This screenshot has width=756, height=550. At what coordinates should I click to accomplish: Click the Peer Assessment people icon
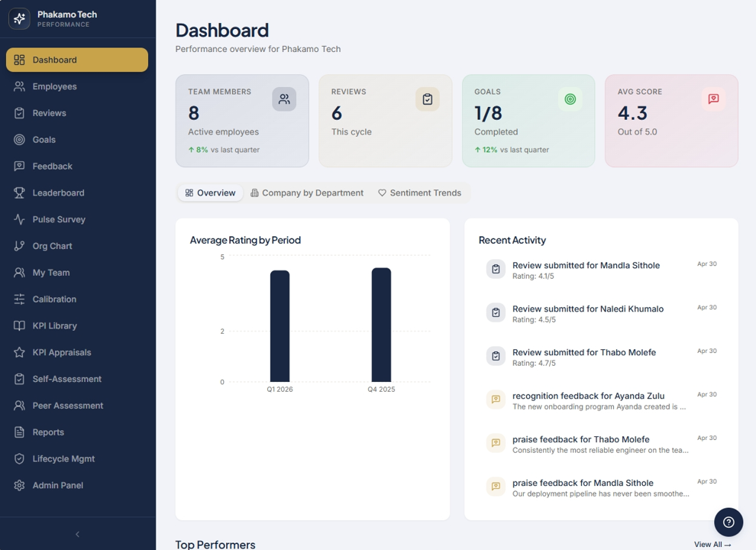point(19,406)
